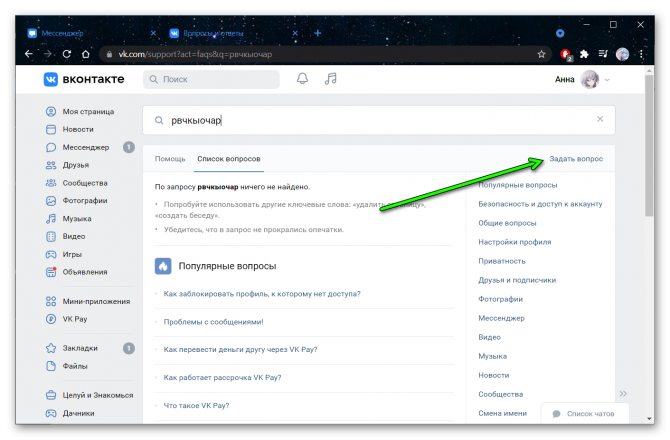This screenshot has height=440, width=670.
Task: Click the Bookmarks star icon
Action: point(51,348)
